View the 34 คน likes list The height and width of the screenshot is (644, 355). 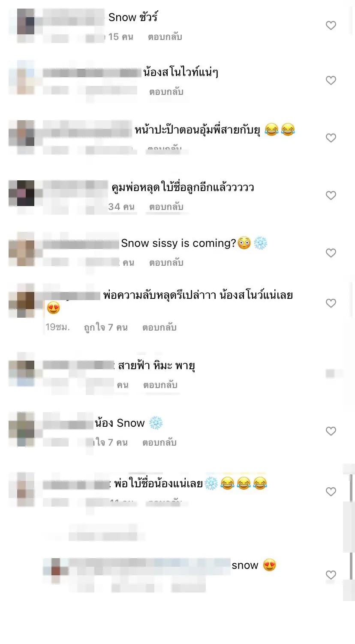click(x=121, y=207)
